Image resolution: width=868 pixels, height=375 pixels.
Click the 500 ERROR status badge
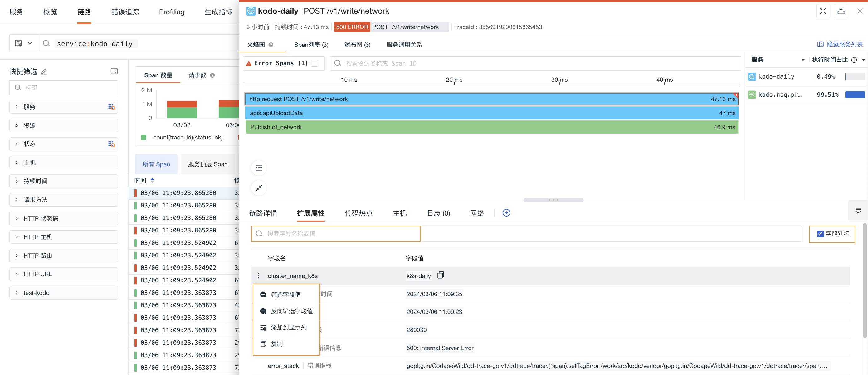click(352, 27)
